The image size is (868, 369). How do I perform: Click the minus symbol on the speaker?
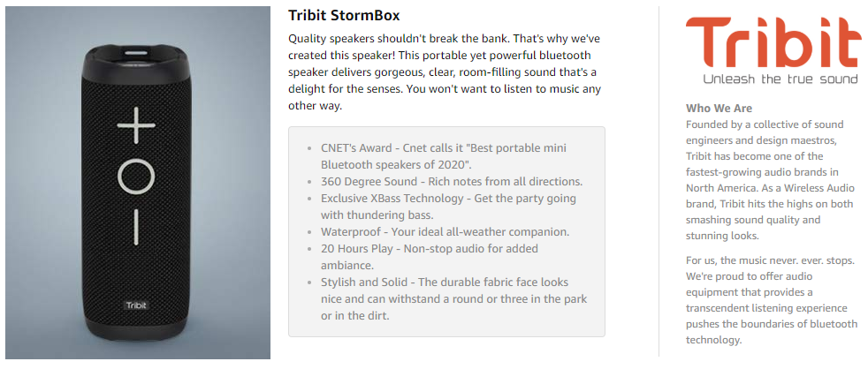coord(136,226)
